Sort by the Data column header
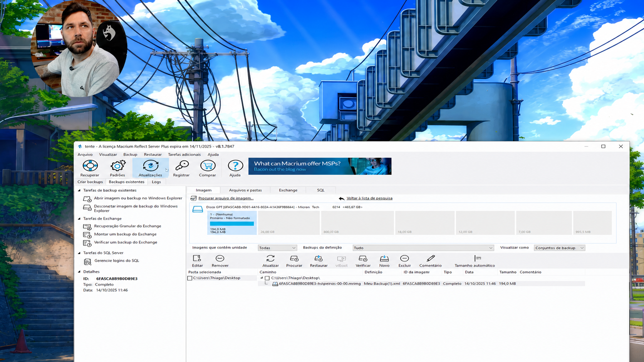Screen dimensions: 644x362 480,272
